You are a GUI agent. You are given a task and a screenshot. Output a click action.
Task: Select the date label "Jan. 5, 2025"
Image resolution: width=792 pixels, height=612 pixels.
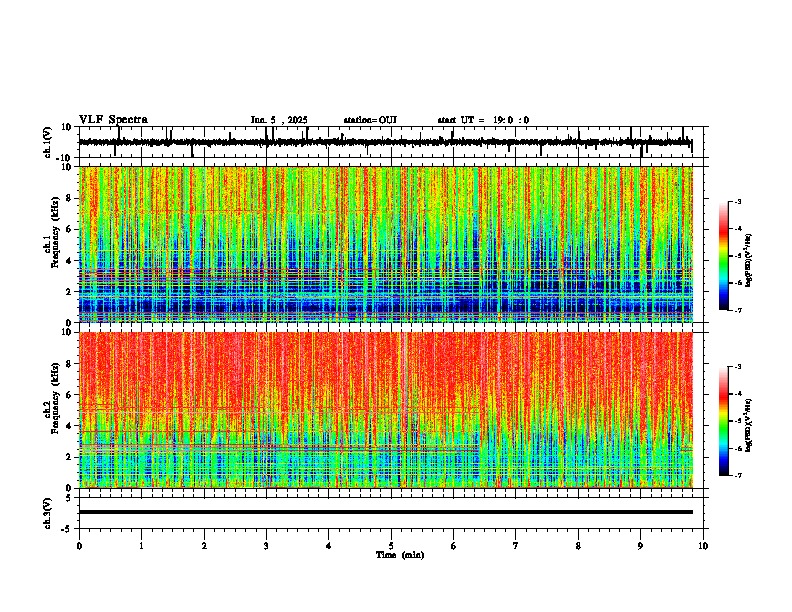coord(279,120)
